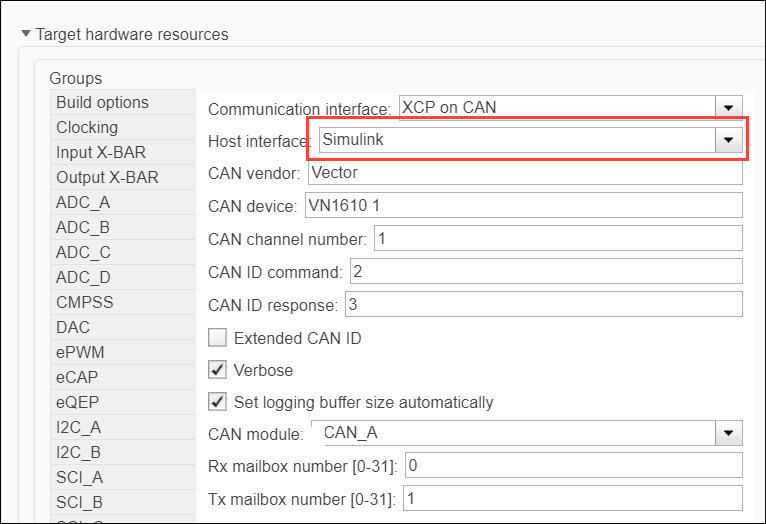Collapse the Target hardware resources section
Viewport: 766px width, 524px height.
click(x=26, y=35)
